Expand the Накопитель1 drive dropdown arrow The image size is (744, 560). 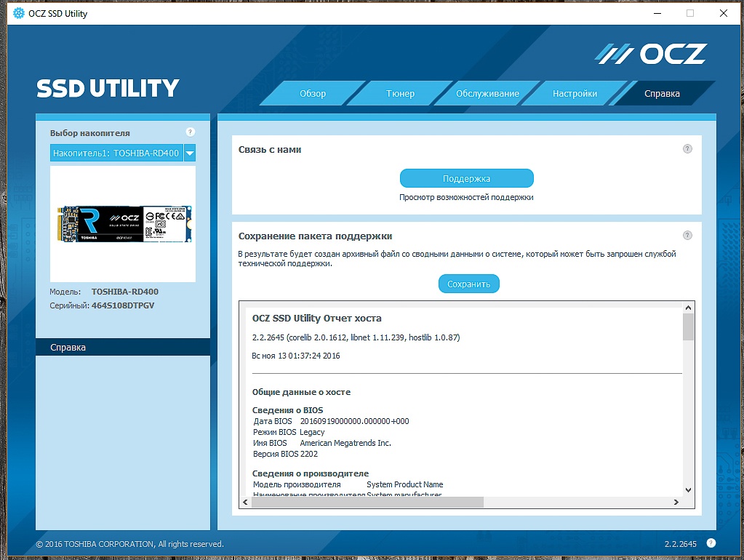click(x=190, y=153)
